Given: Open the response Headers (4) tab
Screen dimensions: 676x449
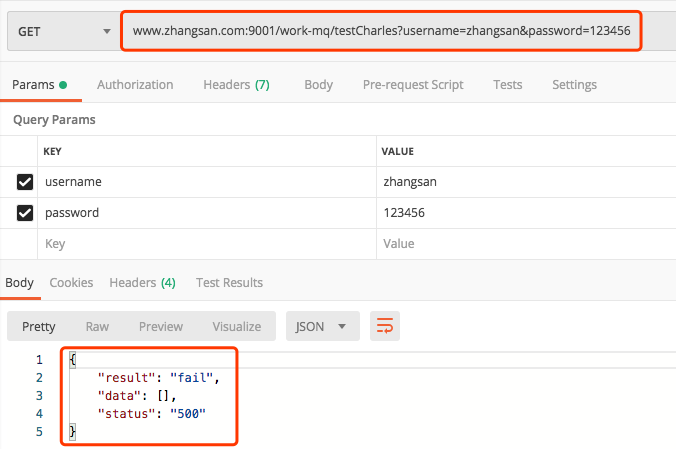Looking at the screenshot, I should pyautogui.click(x=142, y=283).
